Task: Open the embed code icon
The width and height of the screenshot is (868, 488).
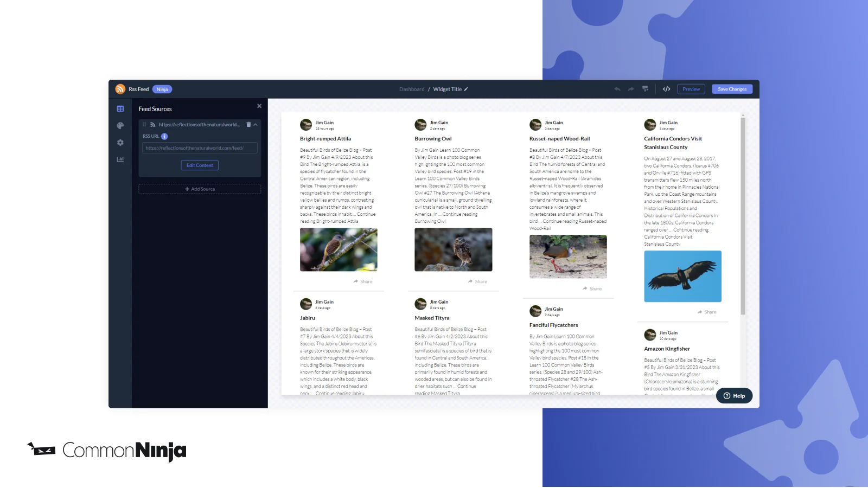Action: [667, 89]
